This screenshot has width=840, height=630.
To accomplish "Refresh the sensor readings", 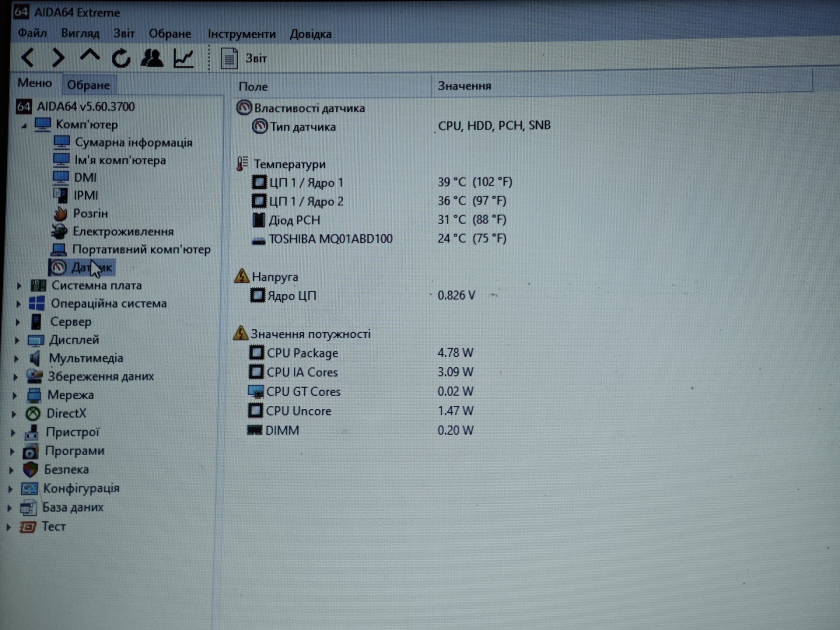I will pyautogui.click(x=121, y=58).
